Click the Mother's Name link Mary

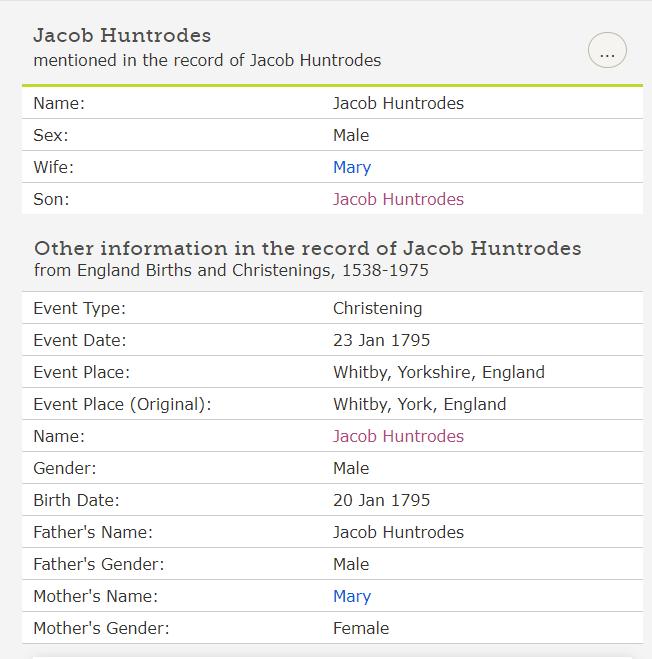pyautogui.click(x=352, y=596)
